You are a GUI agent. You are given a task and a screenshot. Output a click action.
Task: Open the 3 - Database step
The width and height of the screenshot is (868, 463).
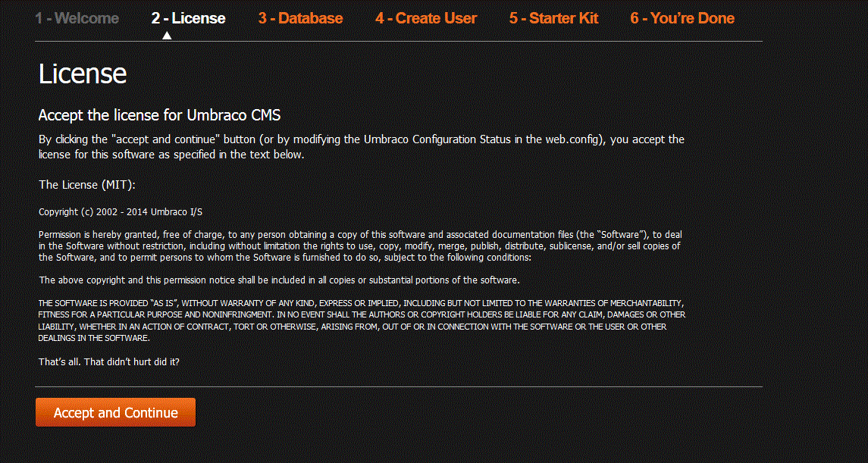301,18
